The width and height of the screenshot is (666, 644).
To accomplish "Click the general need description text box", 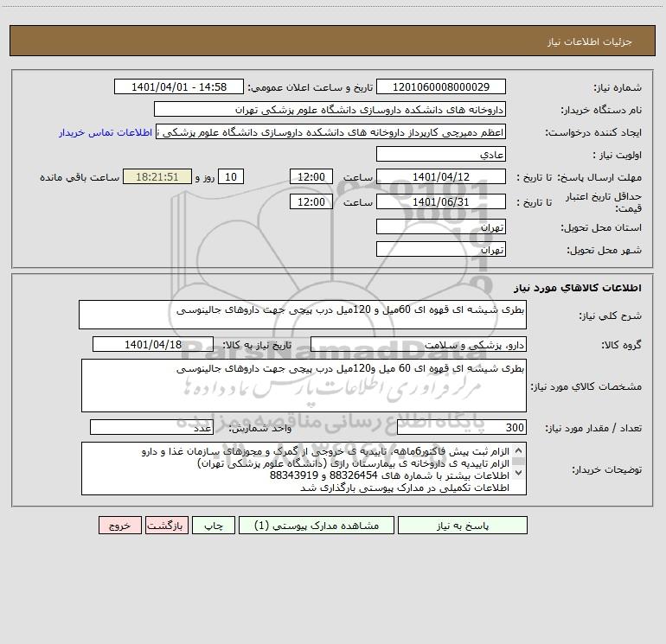I will (x=303, y=315).
